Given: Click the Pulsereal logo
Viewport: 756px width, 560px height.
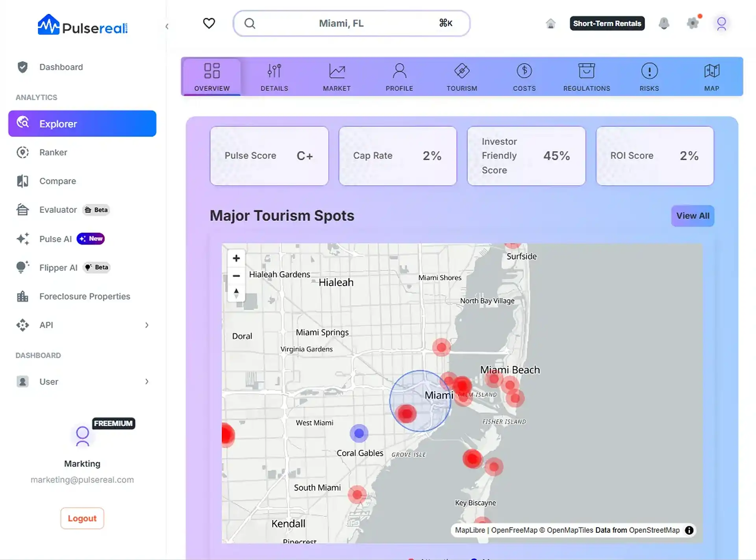Looking at the screenshot, I should tap(82, 25).
